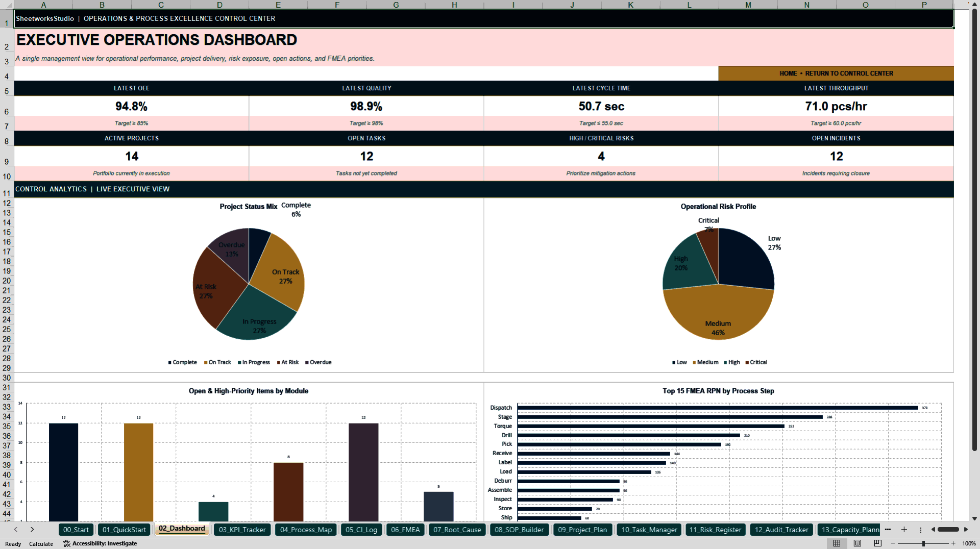Switch to 03_KPI_Tracker sheet
This screenshot has height=549, width=980.
coord(242,530)
